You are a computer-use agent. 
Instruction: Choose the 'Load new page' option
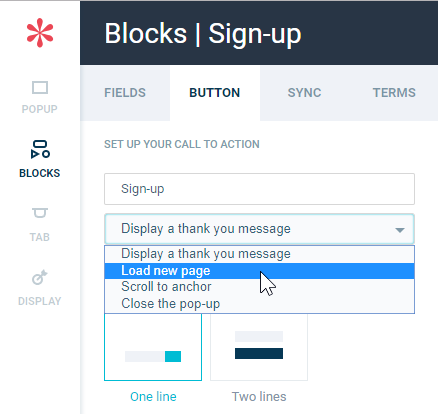[259, 271]
